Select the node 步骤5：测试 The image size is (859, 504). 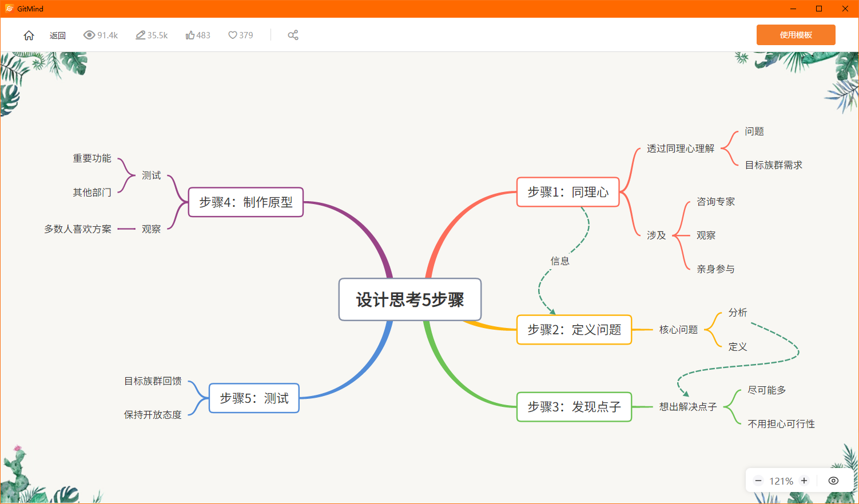(x=253, y=398)
